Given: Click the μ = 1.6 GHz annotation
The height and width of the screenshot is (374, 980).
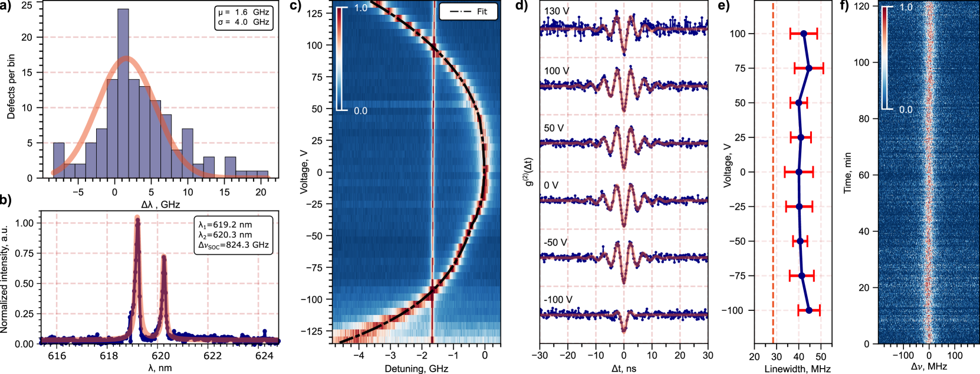Looking at the screenshot, I should tap(243, 12).
